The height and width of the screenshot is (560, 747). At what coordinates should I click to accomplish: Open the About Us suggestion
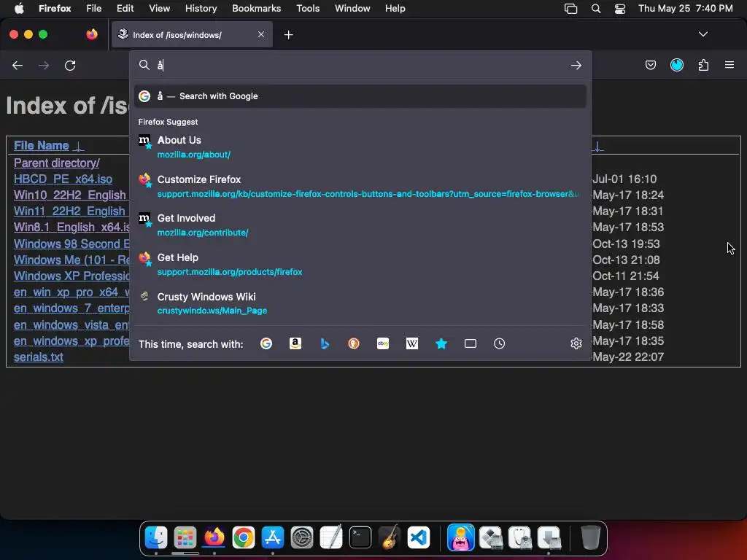[x=360, y=147]
